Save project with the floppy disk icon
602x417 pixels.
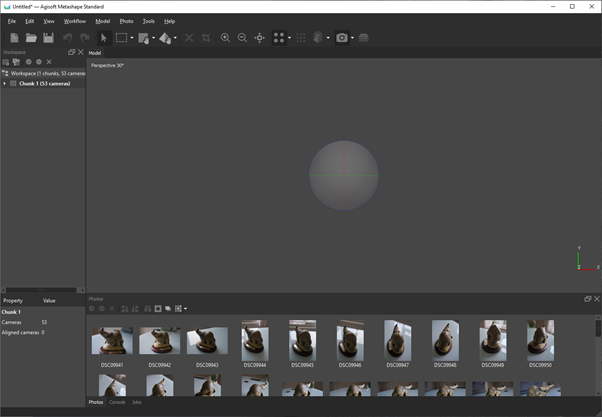point(48,38)
